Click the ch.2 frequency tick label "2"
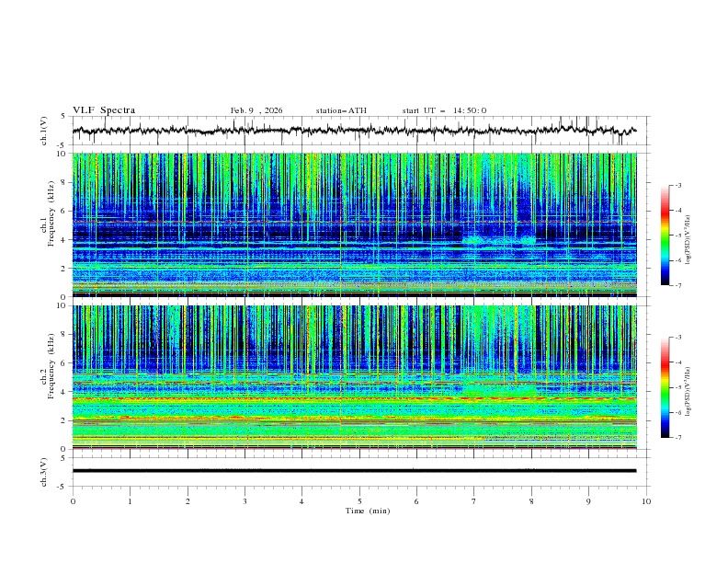This screenshot has width=728, height=563. [x=65, y=420]
